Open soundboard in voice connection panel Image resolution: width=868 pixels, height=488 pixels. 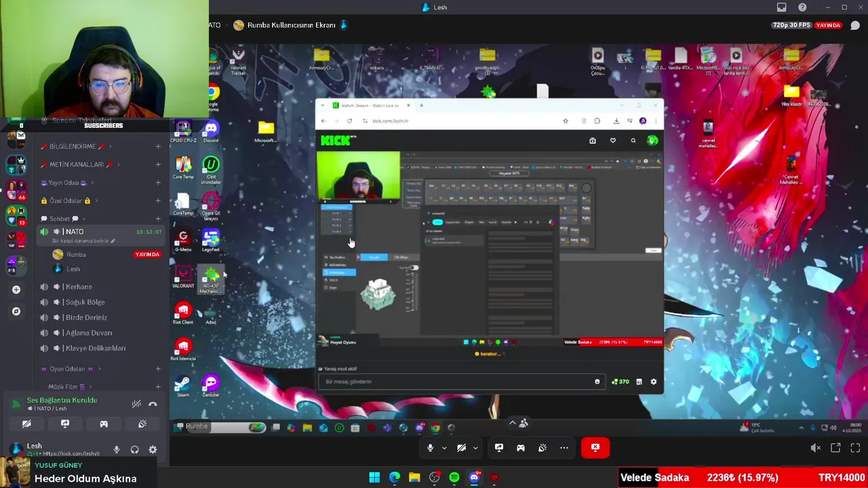coord(142,424)
